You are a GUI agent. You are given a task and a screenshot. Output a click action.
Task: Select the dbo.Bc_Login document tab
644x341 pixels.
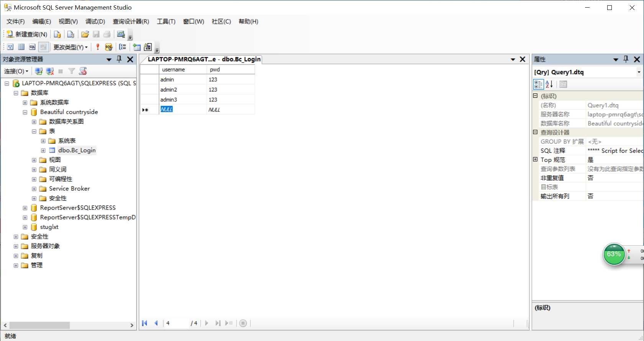click(x=204, y=59)
